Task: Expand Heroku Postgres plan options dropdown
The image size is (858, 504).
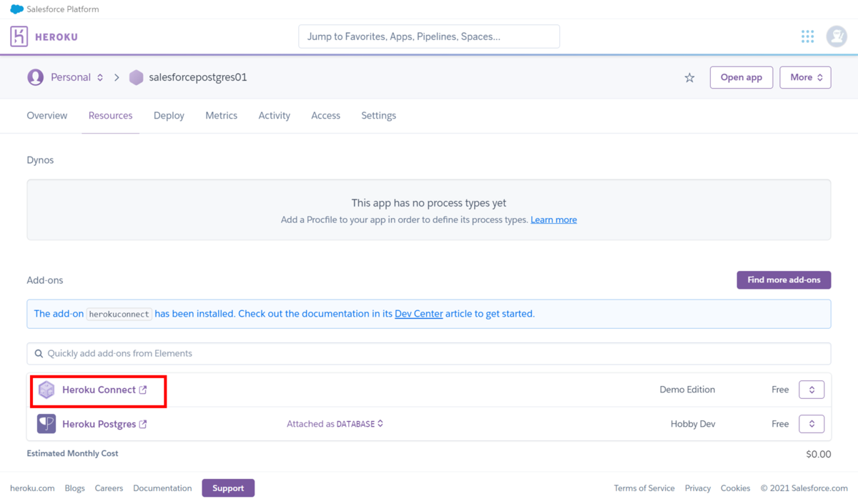Action: (x=812, y=424)
